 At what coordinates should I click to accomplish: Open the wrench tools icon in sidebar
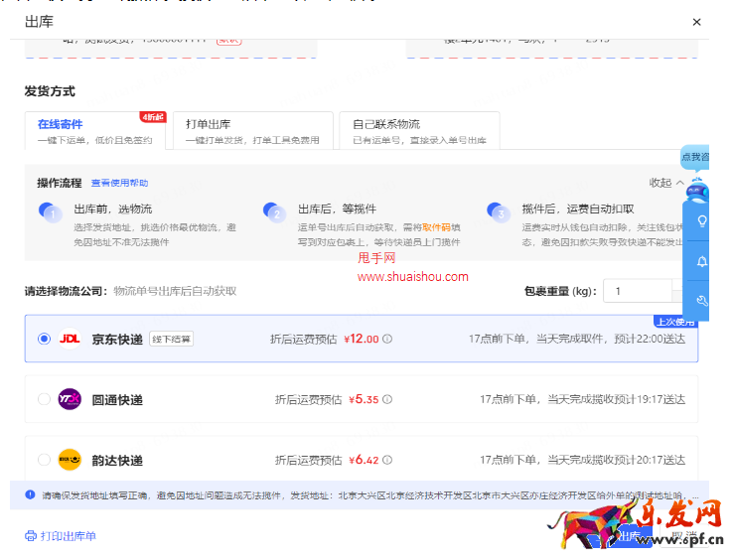click(702, 301)
